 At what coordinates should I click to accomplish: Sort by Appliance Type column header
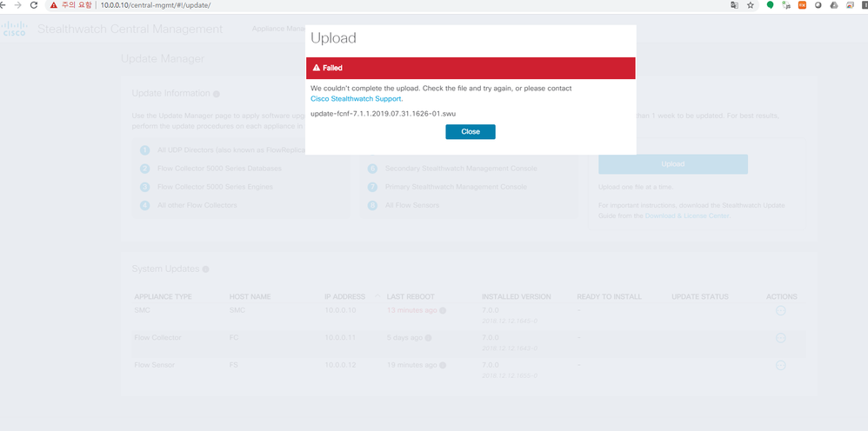pos(164,297)
